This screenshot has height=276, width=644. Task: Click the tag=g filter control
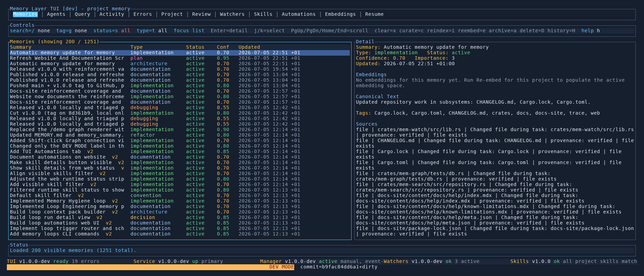pos(72,31)
